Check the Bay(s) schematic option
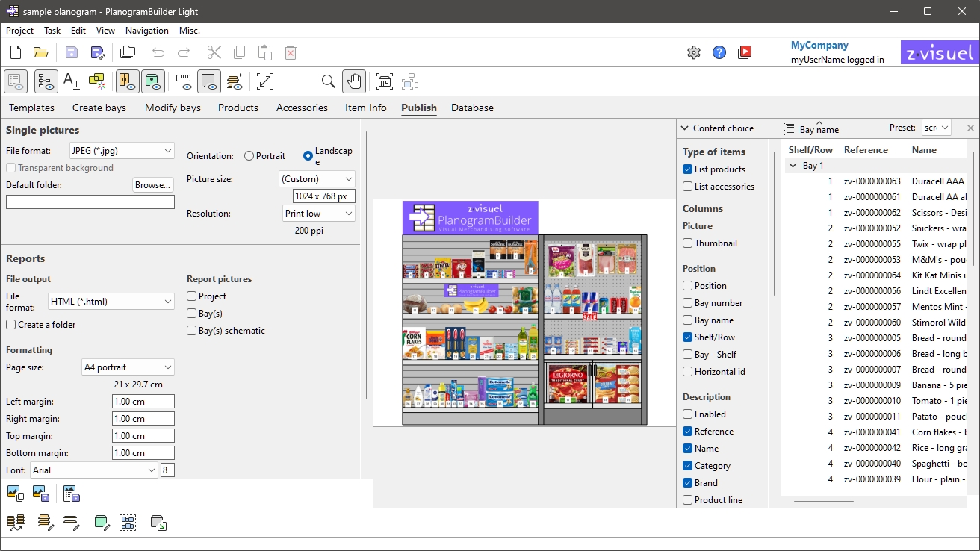Viewport: 980px width, 551px height. [x=191, y=331]
